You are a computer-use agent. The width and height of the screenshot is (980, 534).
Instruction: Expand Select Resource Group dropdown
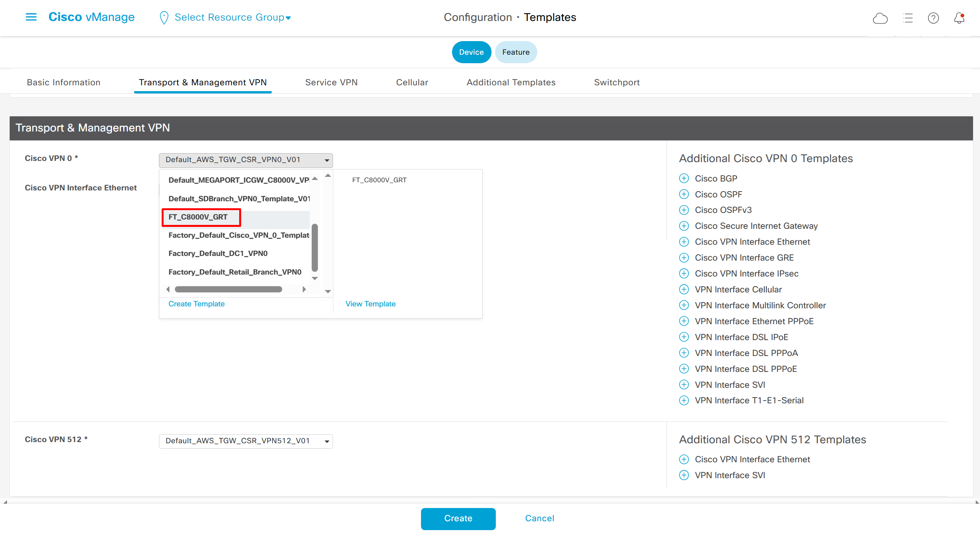coord(232,17)
